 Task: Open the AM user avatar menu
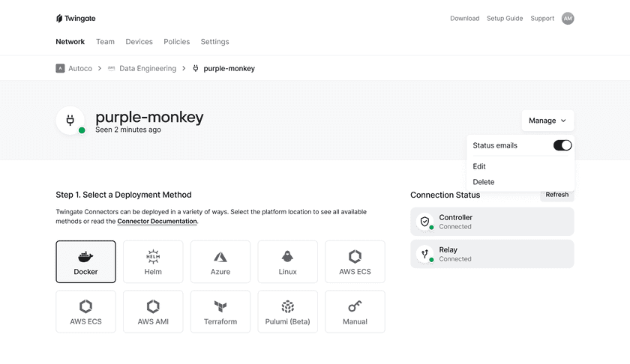(x=567, y=19)
